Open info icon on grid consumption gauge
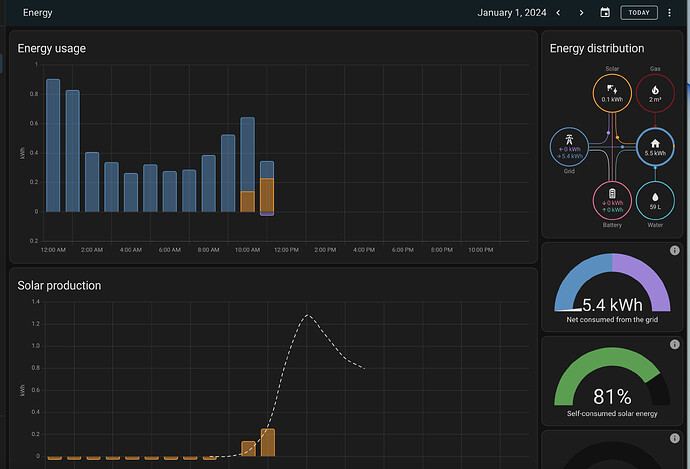690x469 pixels. pos(674,250)
